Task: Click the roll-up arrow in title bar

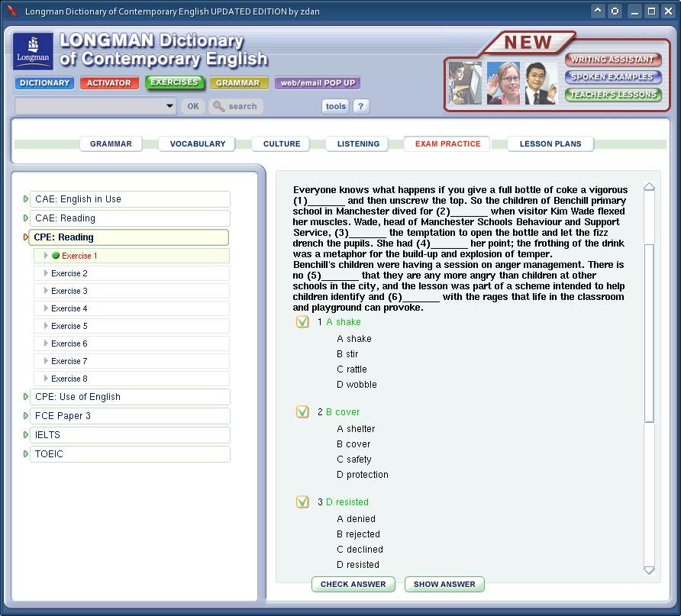Action: [x=598, y=11]
